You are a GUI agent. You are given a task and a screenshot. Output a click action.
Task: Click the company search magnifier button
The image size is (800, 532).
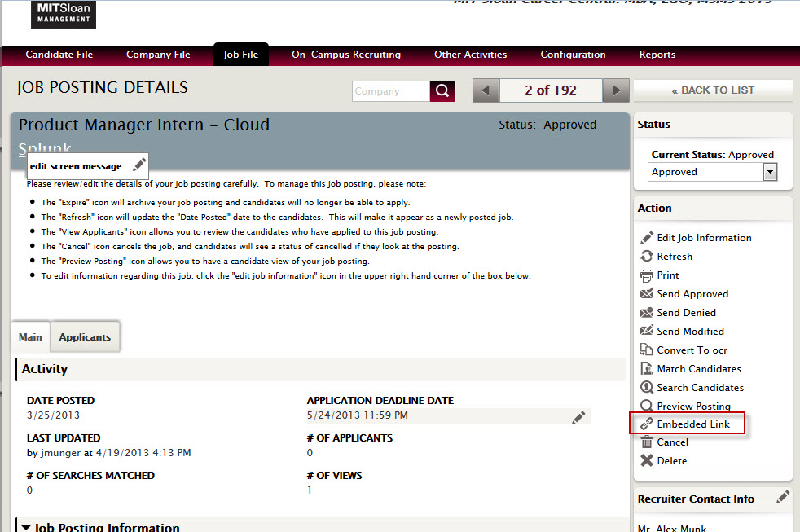click(442, 91)
